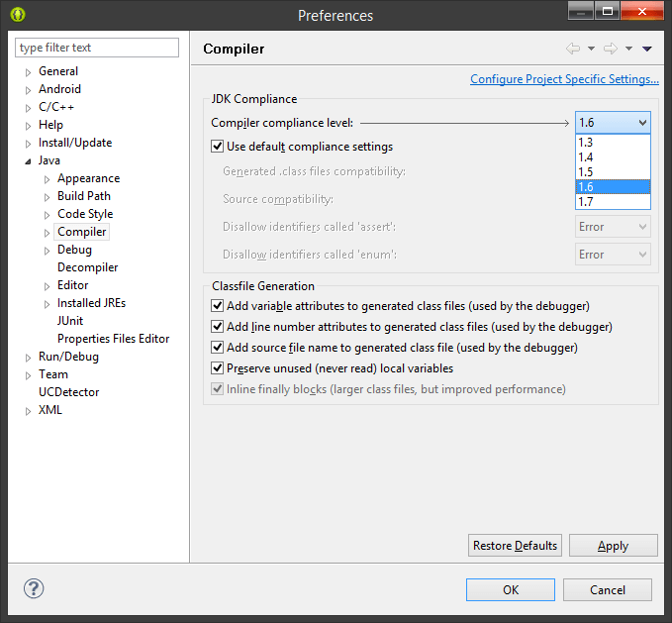The image size is (672, 623).
Task: Uncheck Use default compliance settings
Action: click(x=218, y=147)
